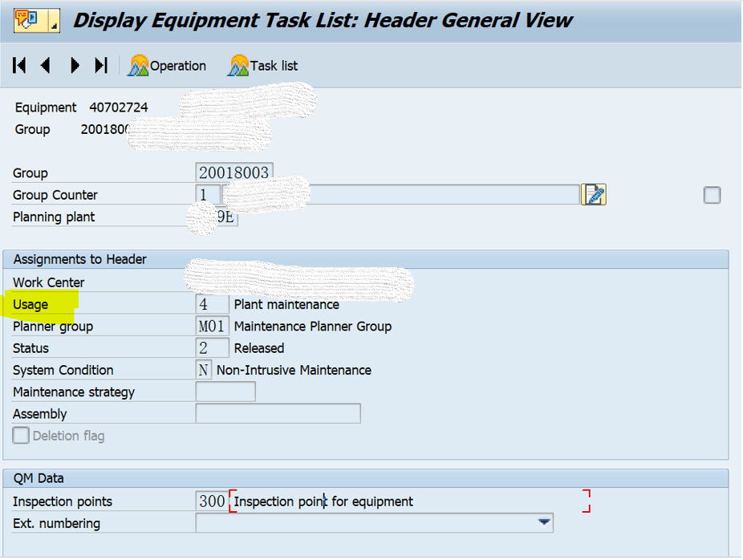Click the long text editor pencil icon
The width and height of the screenshot is (743, 560).
tap(593, 194)
